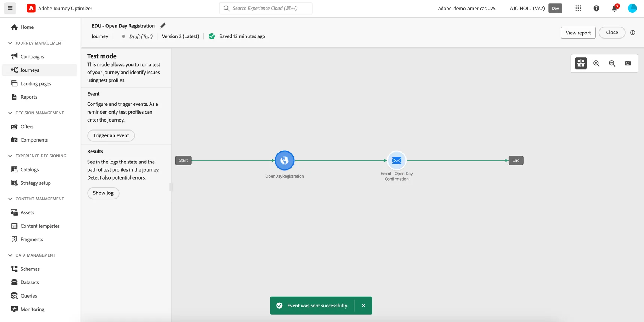Toggle the hamburger navigation menu
644x322 pixels.
click(10, 8)
